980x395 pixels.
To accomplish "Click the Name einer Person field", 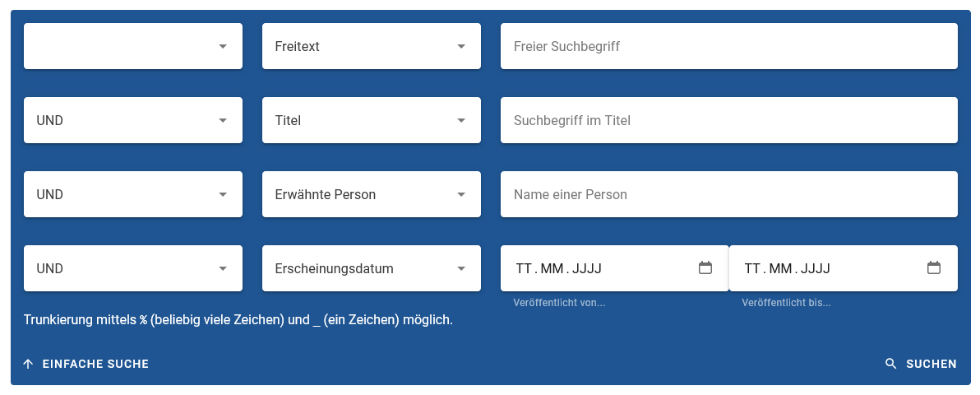I will click(x=728, y=194).
